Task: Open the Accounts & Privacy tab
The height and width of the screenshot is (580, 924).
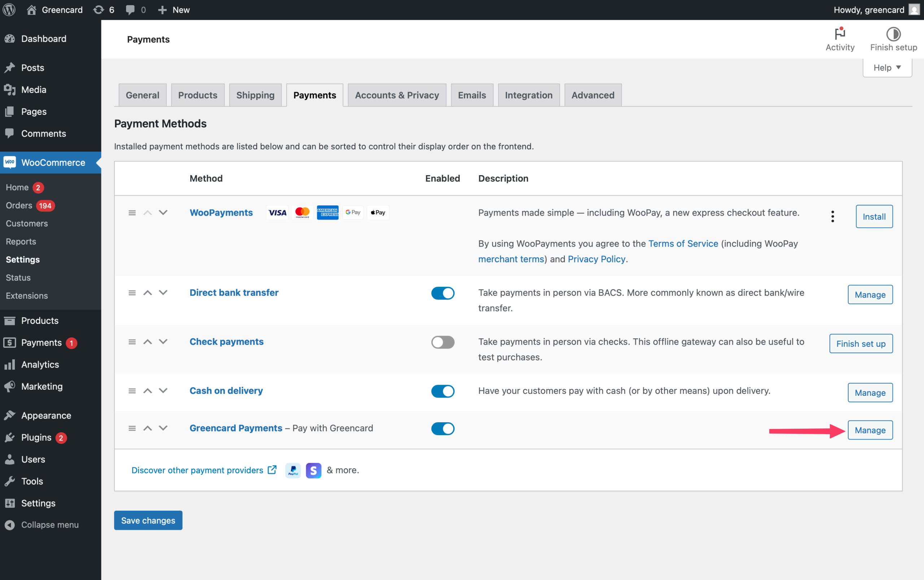Action: point(396,95)
